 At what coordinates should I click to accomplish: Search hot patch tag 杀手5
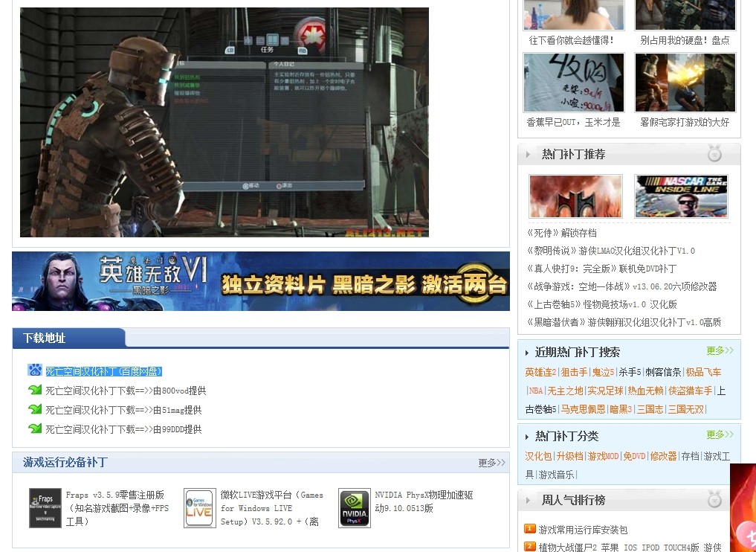[x=630, y=372]
